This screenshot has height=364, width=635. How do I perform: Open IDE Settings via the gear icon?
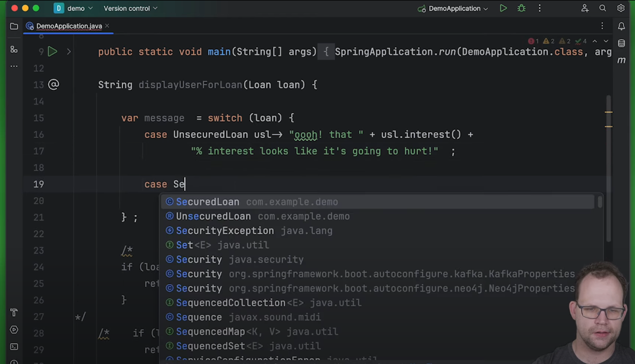coord(621,8)
